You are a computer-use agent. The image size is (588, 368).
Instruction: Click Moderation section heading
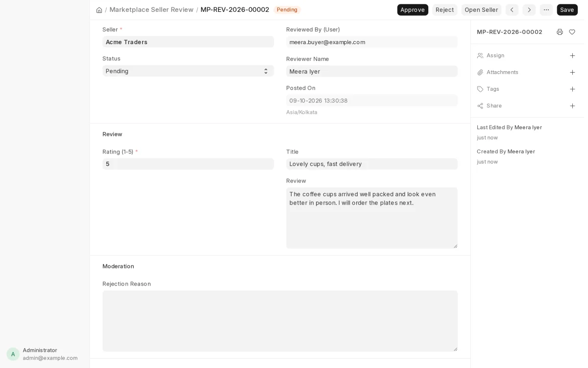(118, 266)
